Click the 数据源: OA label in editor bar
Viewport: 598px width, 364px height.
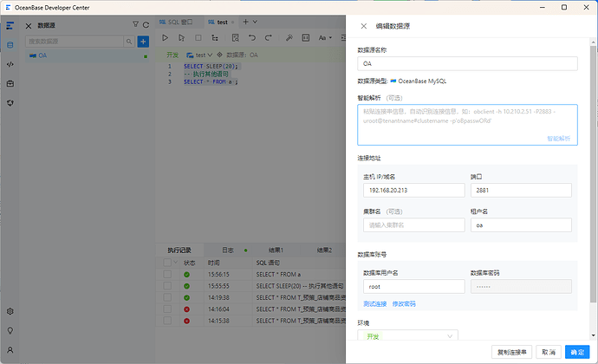point(242,55)
